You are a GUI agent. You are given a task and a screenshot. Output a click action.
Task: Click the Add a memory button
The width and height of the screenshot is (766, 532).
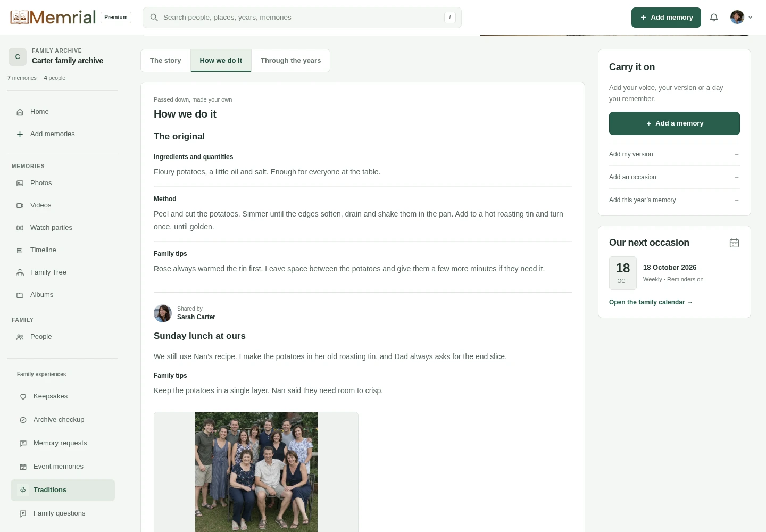675,123
